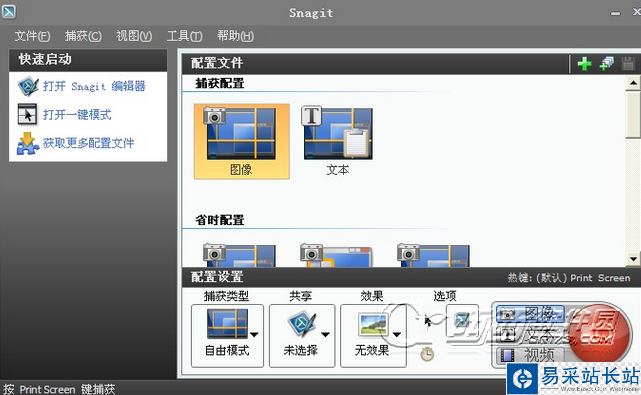
Task: Open the link 获取更多配置文件
Action: (88, 143)
